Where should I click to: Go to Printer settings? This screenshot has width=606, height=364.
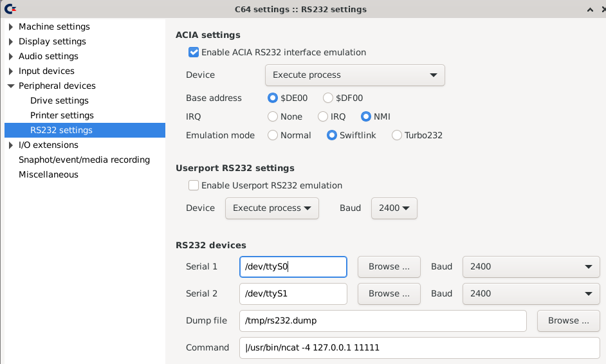coord(62,116)
